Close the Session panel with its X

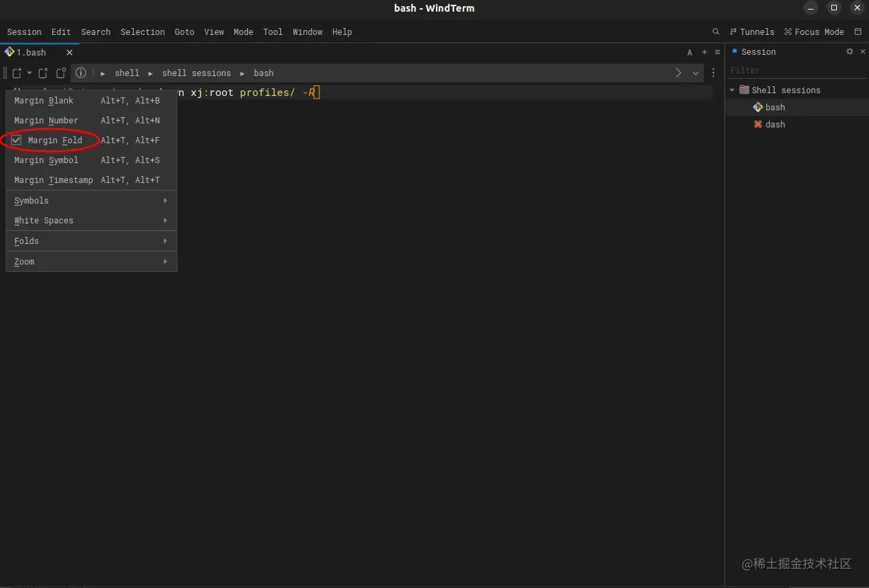(x=862, y=51)
